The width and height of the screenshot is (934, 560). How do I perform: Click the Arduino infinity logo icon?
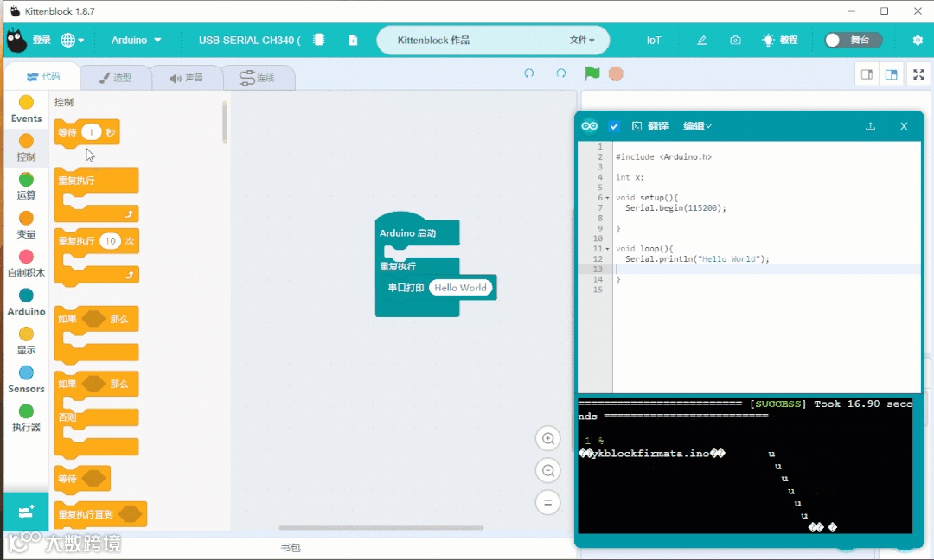coord(590,125)
